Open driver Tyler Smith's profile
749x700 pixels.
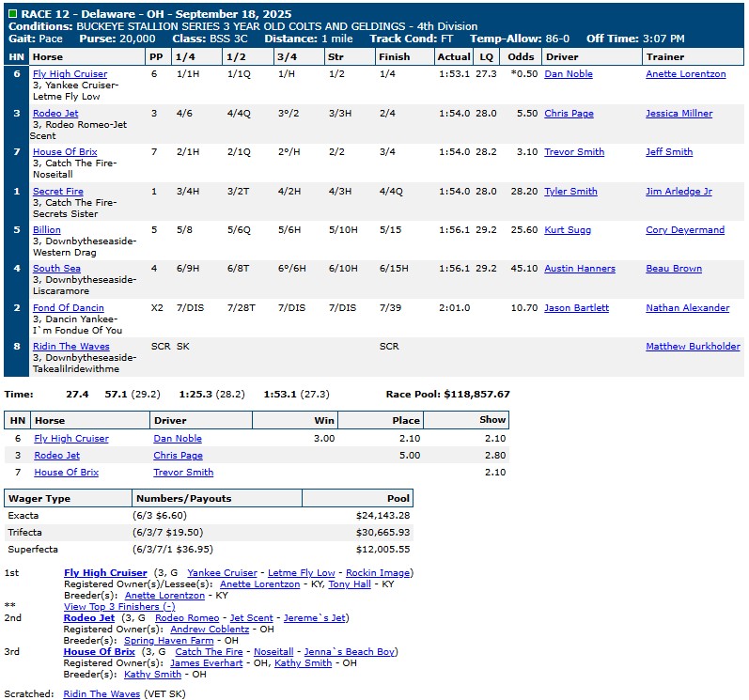coord(570,192)
